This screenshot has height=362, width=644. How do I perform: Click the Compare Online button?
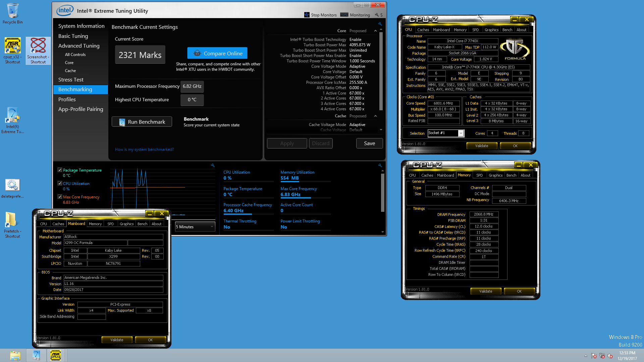(217, 53)
